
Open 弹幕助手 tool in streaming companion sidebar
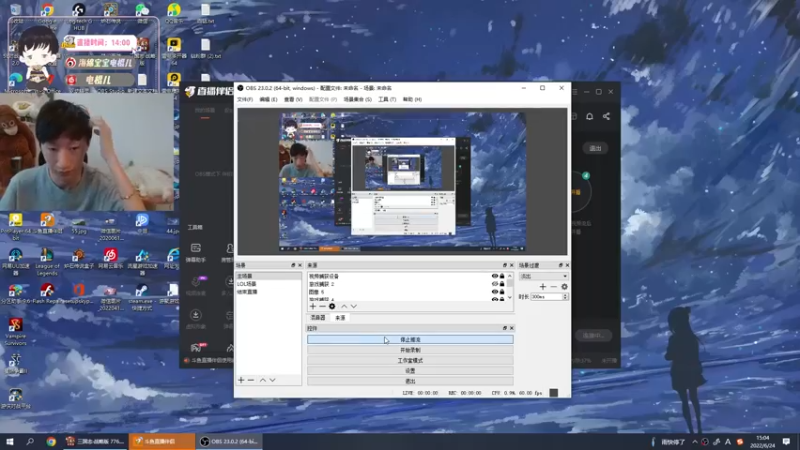point(195,253)
